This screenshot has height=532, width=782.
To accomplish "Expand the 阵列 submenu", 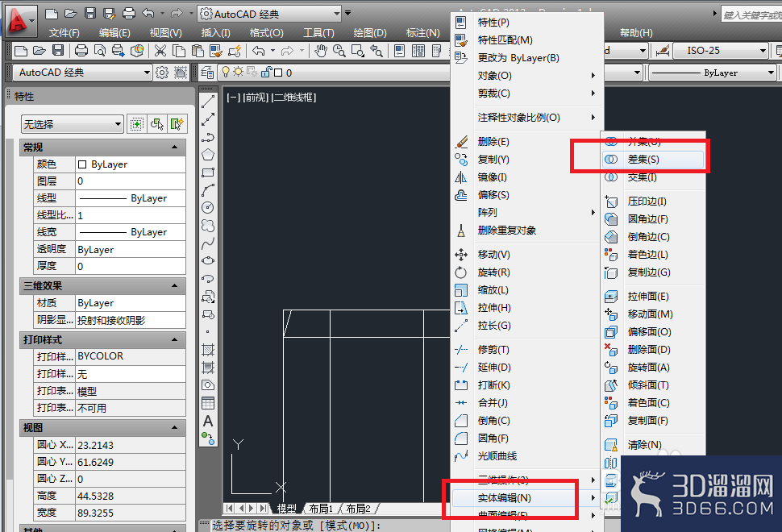I will (x=526, y=213).
